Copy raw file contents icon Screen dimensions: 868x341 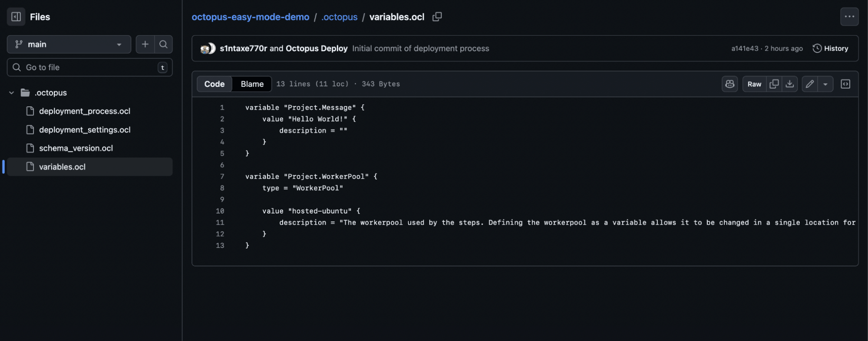click(774, 84)
